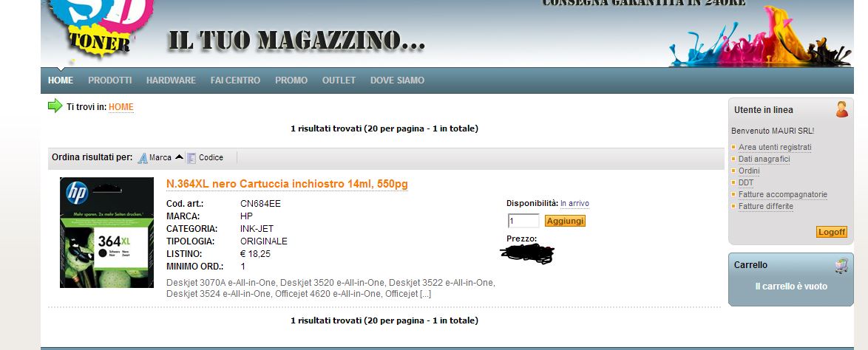The width and height of the screenshot is (868, 350).
Task: Open the HARDWARE menu
Action: 171,80
